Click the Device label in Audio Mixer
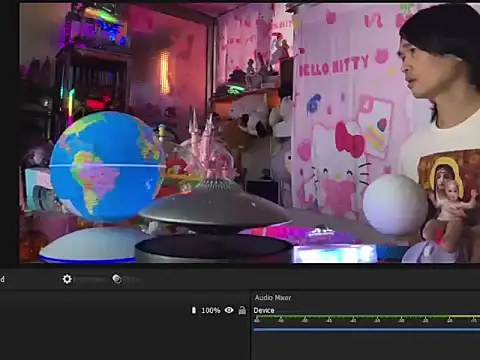 click(264, 310)
